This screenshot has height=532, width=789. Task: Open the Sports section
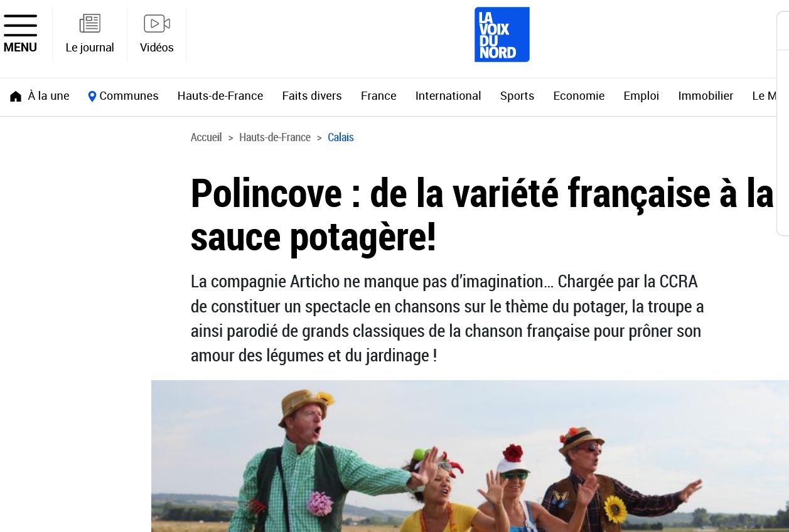coord(517,96)
